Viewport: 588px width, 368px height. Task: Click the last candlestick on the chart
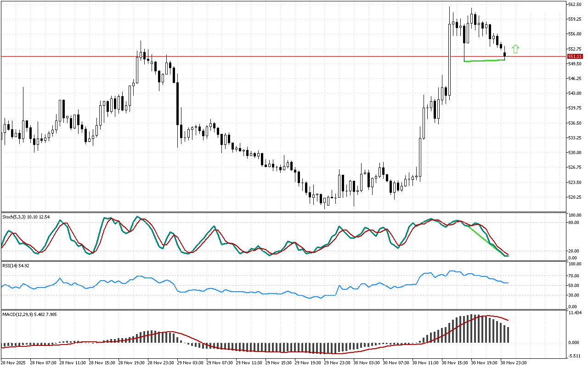click(x=505, y=54)
